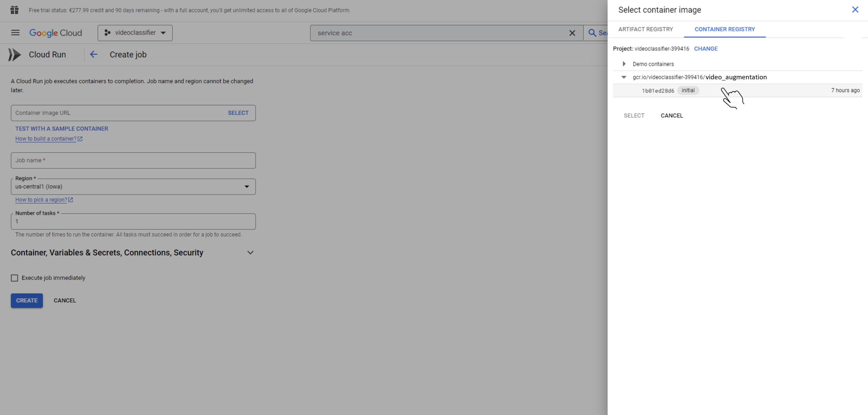Collapse the video_augmentation repository node
The image size is (868, 415).
624,77
